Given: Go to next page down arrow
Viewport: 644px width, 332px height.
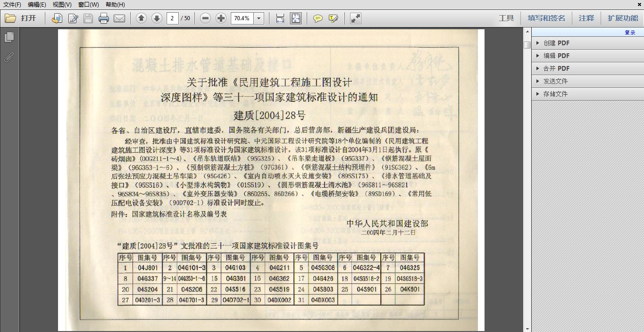Looking at the screenshot, I should pos(157,18).
